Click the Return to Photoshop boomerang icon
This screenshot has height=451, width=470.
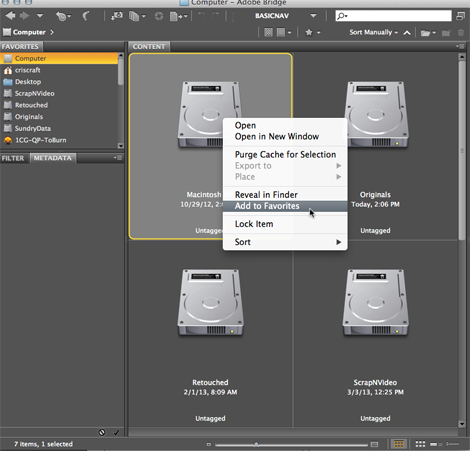click(x=86, y=16)
